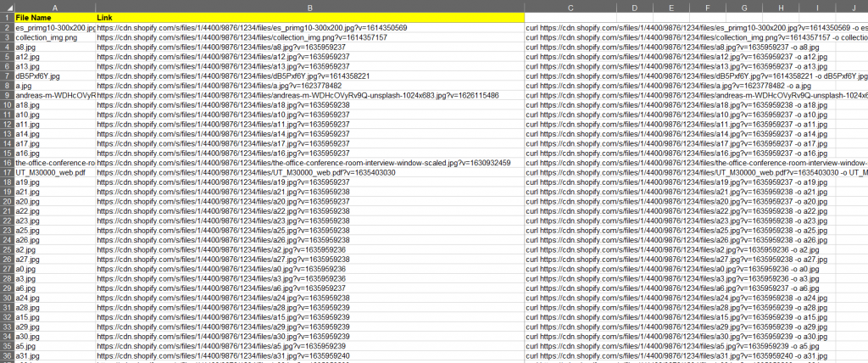Select the a29.jpg file name cell

coord(55,327)
